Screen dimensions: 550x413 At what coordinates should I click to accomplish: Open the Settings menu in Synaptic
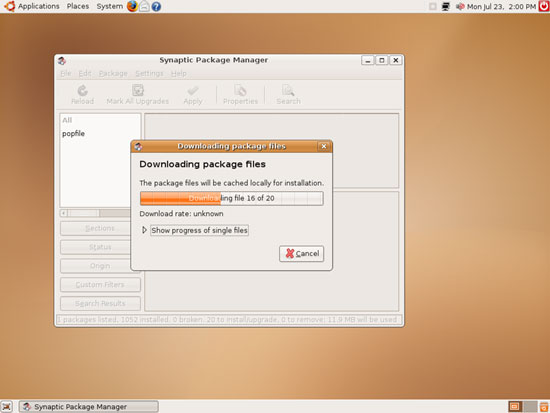point(149,73)
